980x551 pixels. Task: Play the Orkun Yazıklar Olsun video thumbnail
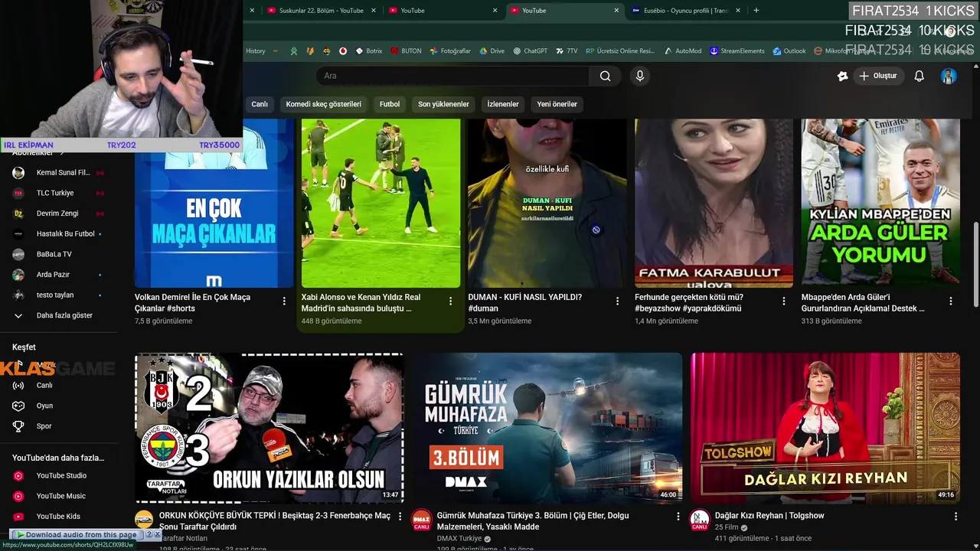click(269, 428)
